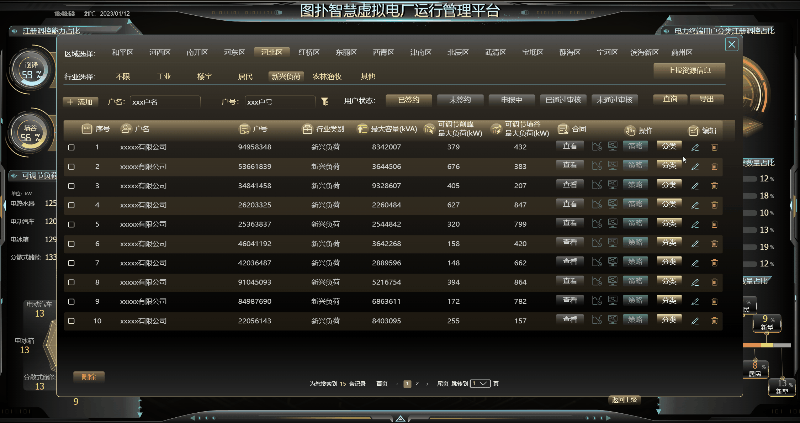Click the 查询 query button

670,99
